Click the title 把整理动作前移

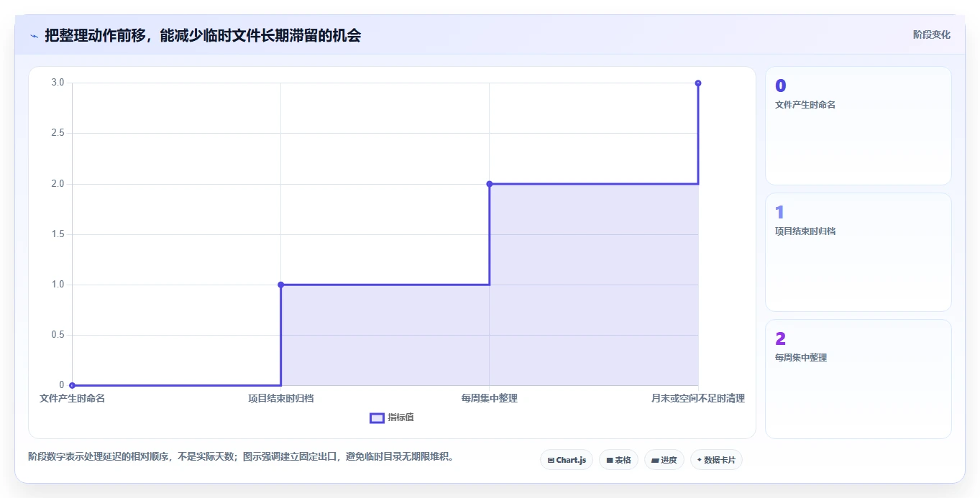[203, 35]
